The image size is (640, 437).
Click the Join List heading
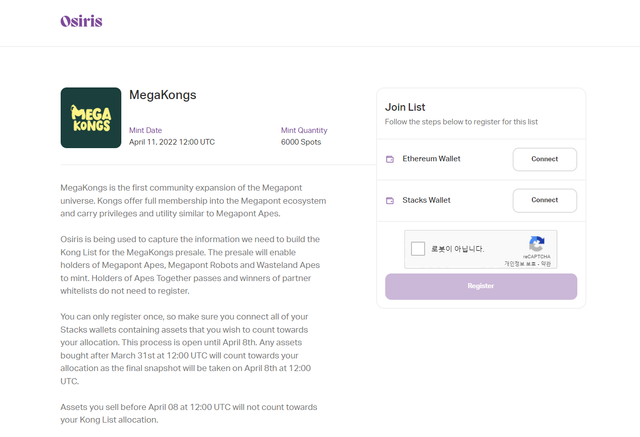[x=405, y=107]
